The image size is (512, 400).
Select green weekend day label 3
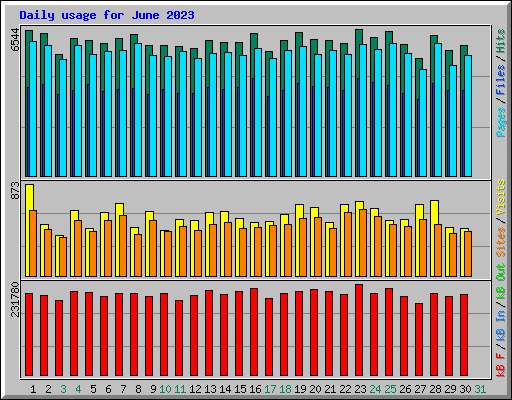point(63,389)
